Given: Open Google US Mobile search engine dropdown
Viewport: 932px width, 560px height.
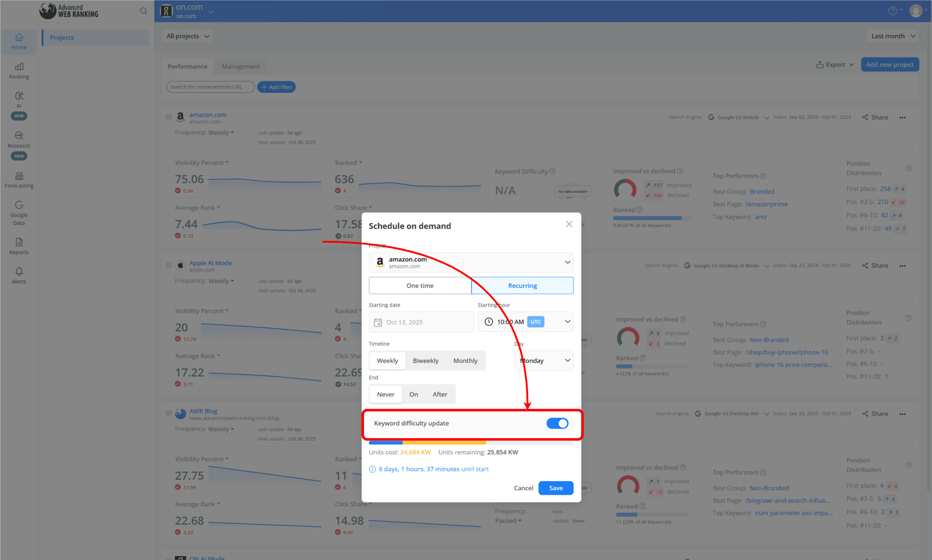Looking at the screenshot, I should (738, 117).
